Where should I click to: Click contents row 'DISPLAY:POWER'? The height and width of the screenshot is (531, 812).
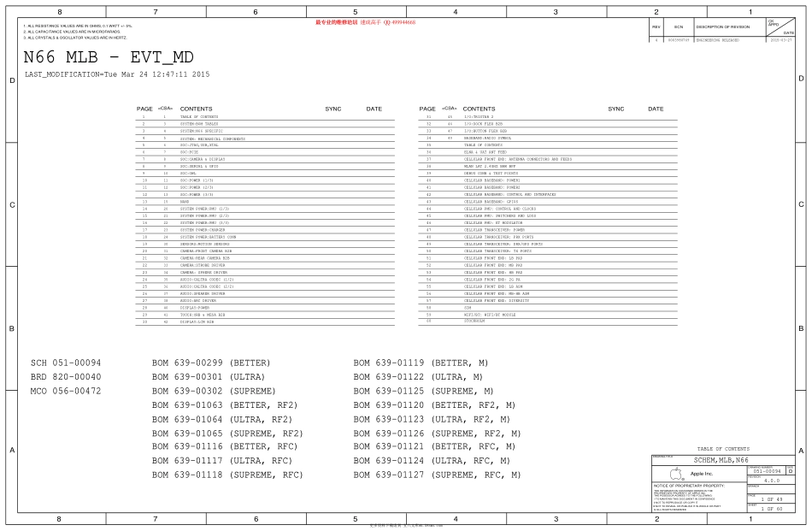pos(265,308)
